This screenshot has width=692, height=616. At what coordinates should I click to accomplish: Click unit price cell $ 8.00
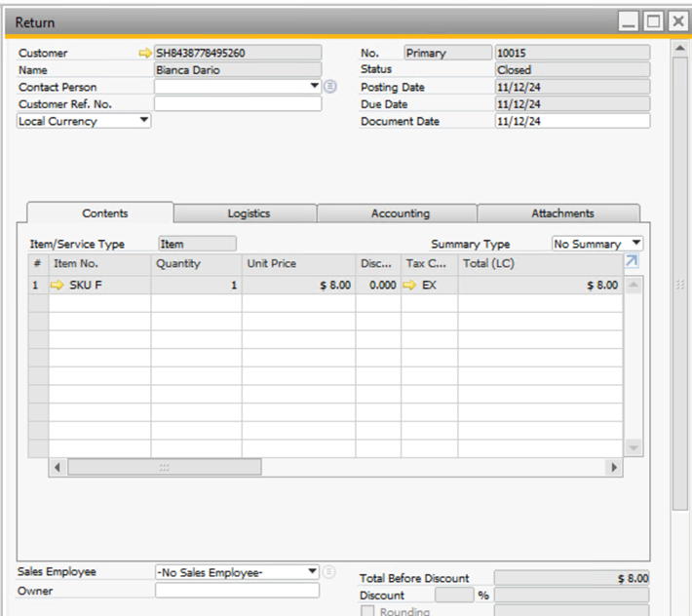(x=299, y=285)
